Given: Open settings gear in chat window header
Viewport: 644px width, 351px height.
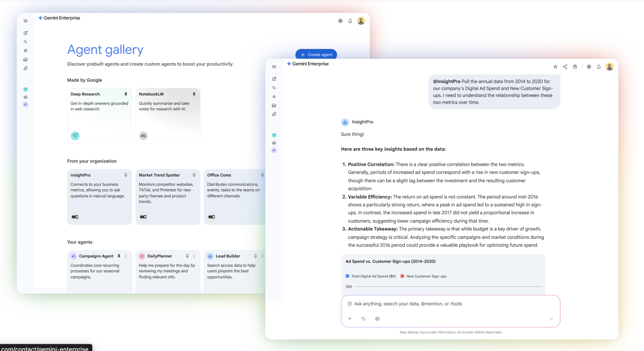Looking at the screenshot, I should click(x=589, y=67).
